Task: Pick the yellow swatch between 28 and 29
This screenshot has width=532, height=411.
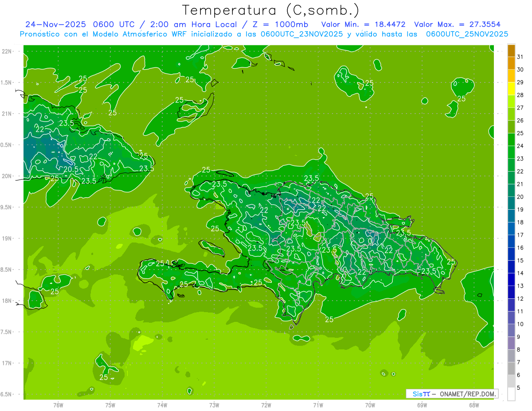Action: pos(511,89)
